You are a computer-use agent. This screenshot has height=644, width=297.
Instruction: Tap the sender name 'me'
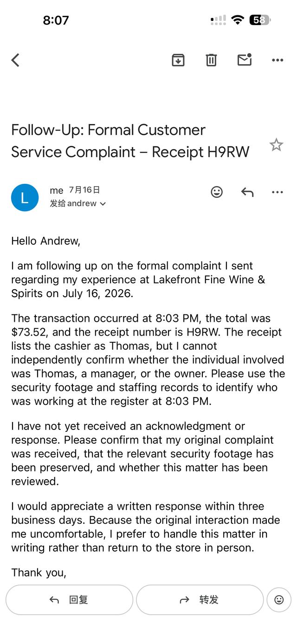[57, 190]
